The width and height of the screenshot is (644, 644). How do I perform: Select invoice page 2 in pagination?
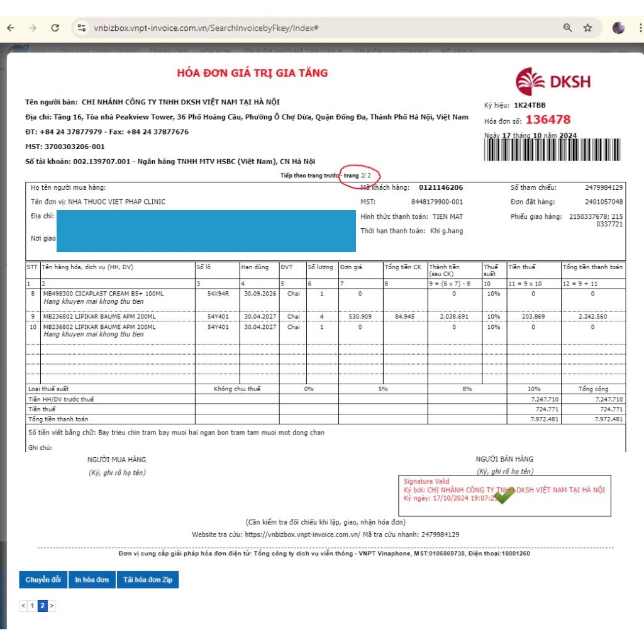pyautogui.click(x=42, y=606)
